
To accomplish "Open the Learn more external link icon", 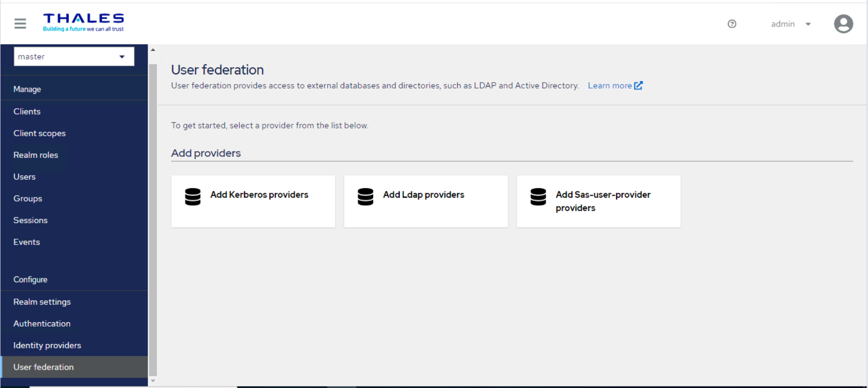I will (638, 86).
